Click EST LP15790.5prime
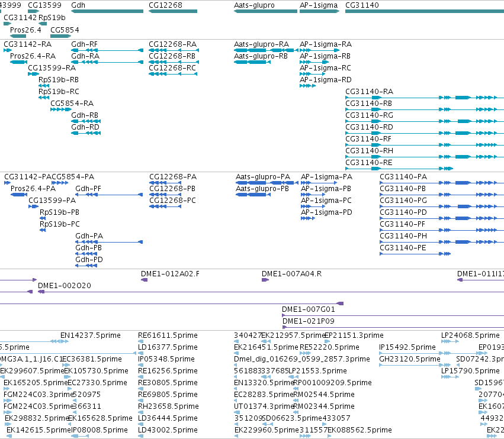This screenshot has height=439, width=504. point(470,371)
